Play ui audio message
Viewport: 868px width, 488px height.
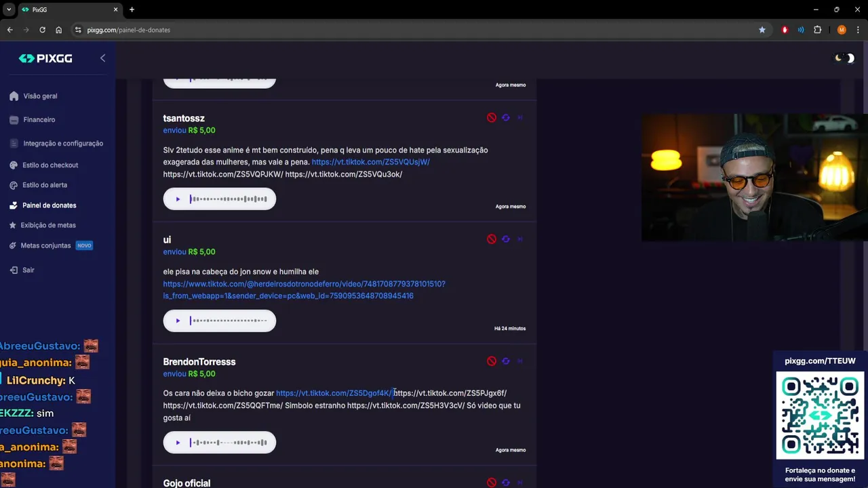178,321
